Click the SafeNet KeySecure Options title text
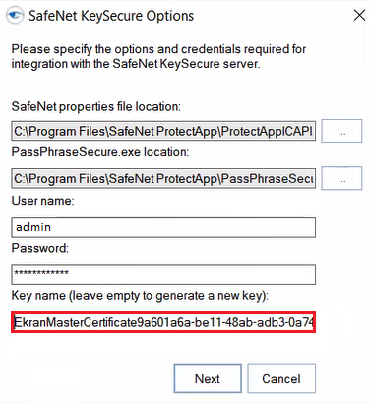Viewport: 371px width, 404px height. pos(111,16)
